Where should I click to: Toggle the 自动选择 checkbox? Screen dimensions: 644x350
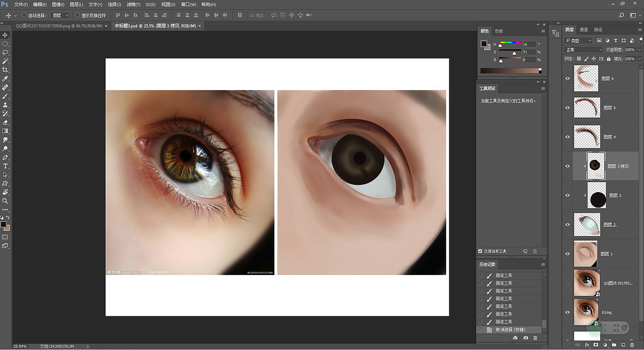click(24, 16)
